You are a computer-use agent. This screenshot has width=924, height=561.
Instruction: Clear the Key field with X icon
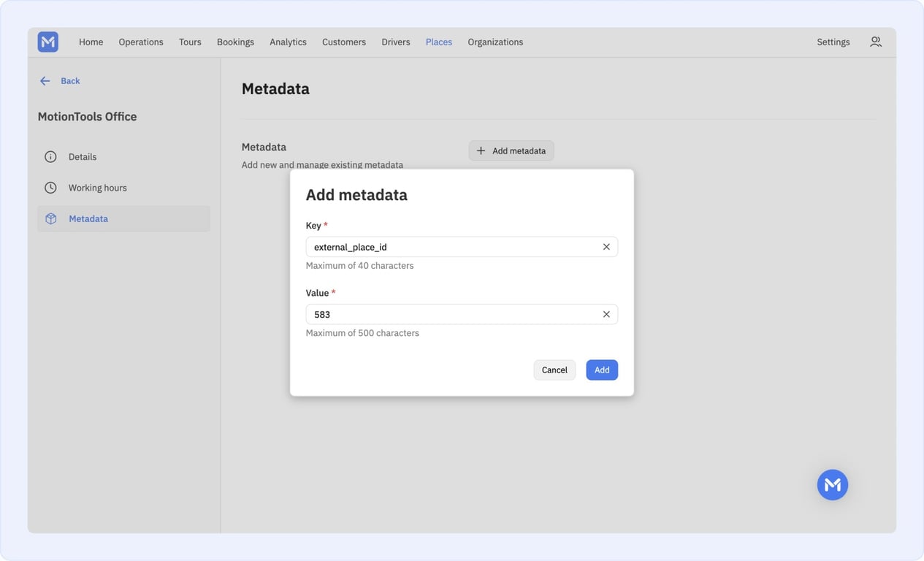[x=606, y=247]
